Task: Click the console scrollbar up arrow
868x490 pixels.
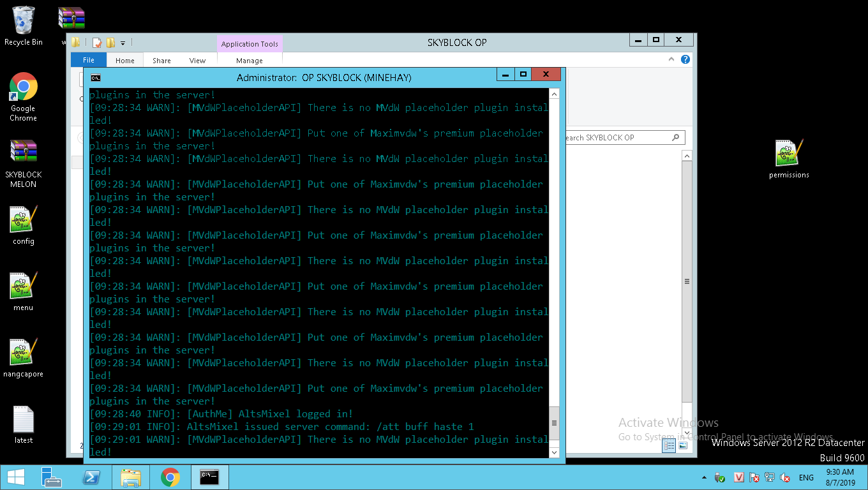Action: point(554,94)
